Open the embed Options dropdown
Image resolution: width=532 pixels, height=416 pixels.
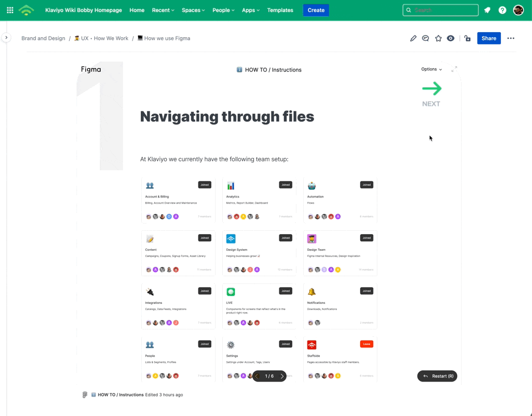coord(432,69)
